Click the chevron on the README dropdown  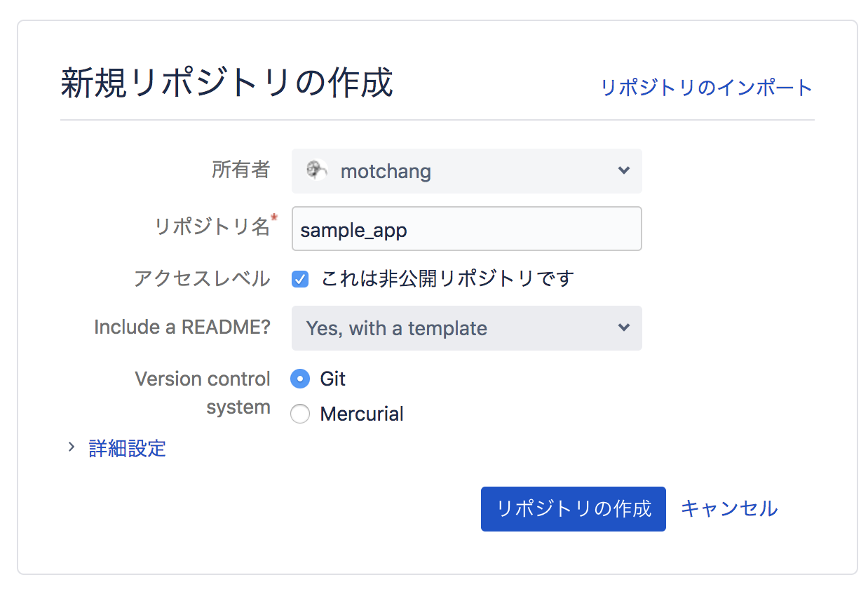[624, 328]
